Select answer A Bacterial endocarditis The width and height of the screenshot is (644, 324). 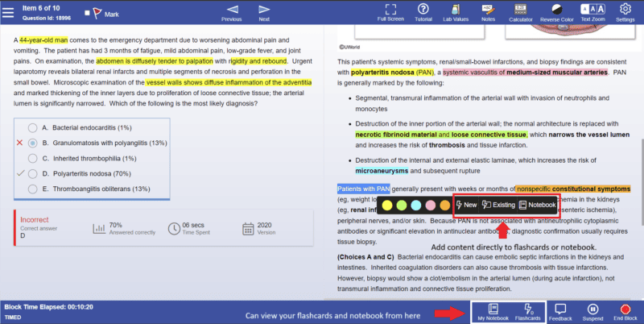click(x=32, y=128)
